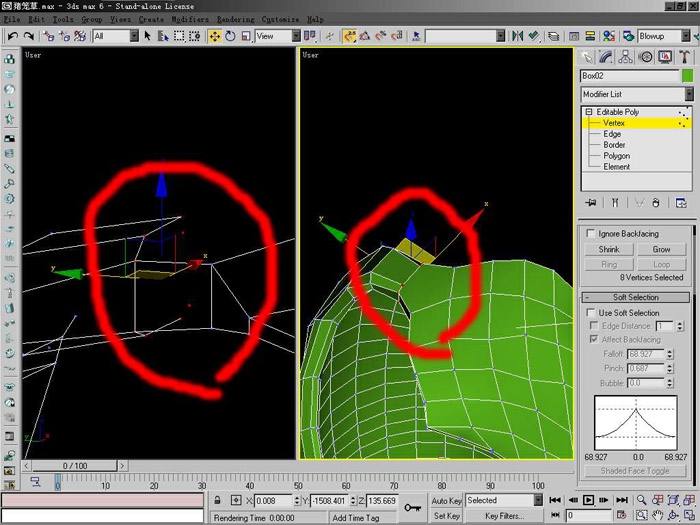The width and height of the screenshot is (700, 525).
Task: Click the Mirror tool icon
Action: tap(517, 36)
